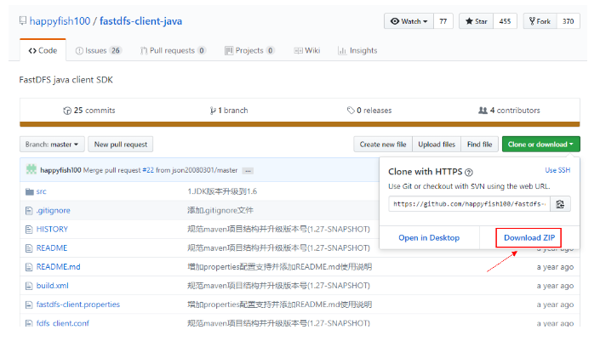The height and width of the screenshot is (364, 600).
Task: Open the Projects tab
Action: tap(249, 50)
